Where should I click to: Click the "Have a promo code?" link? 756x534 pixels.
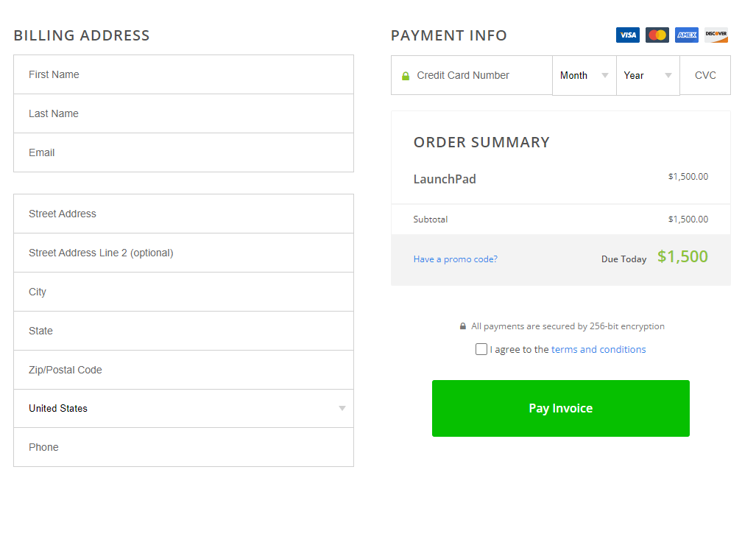point(456,259)
